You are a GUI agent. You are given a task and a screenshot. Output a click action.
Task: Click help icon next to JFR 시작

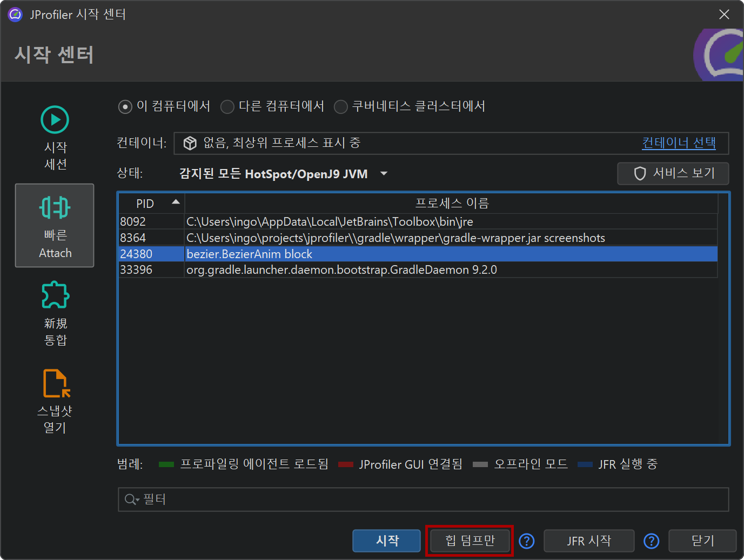651,541
